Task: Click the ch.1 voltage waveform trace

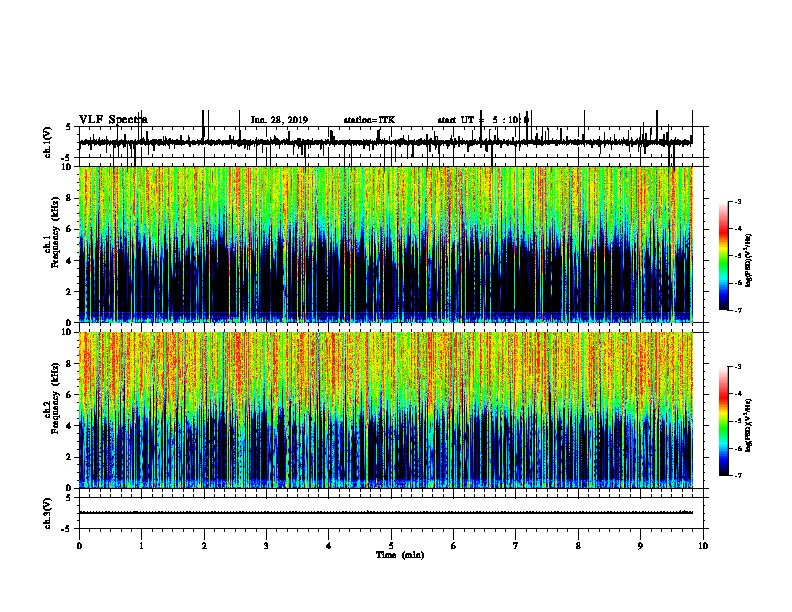Action: pyautogui.click(x=386, y=142)
